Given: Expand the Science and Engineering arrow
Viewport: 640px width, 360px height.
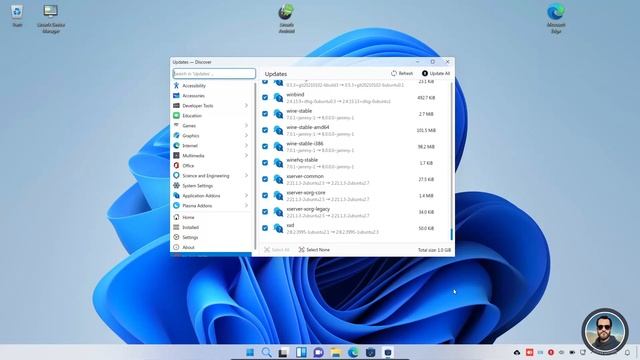Looking at the screenshot, I should 246,176.
